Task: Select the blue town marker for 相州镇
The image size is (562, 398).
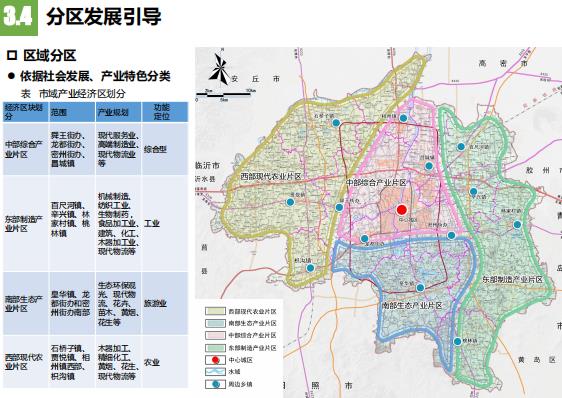Action: [x=404, y=118]
